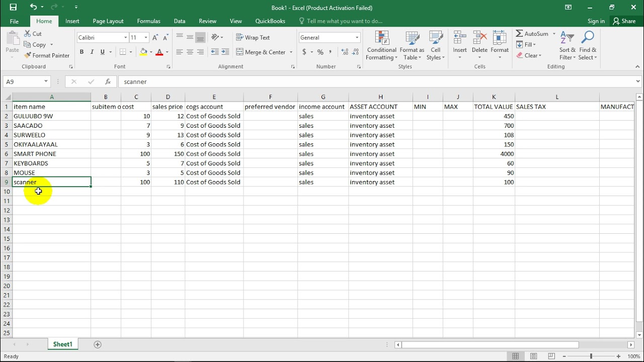Click the increase indent icon
644x362 pixels.
225,52
